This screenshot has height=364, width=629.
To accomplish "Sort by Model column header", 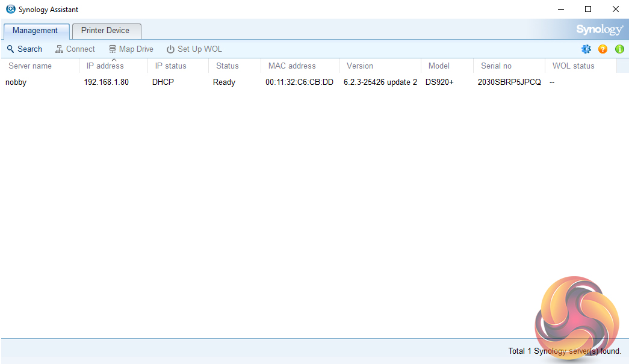I will click(x=447, y=66).
